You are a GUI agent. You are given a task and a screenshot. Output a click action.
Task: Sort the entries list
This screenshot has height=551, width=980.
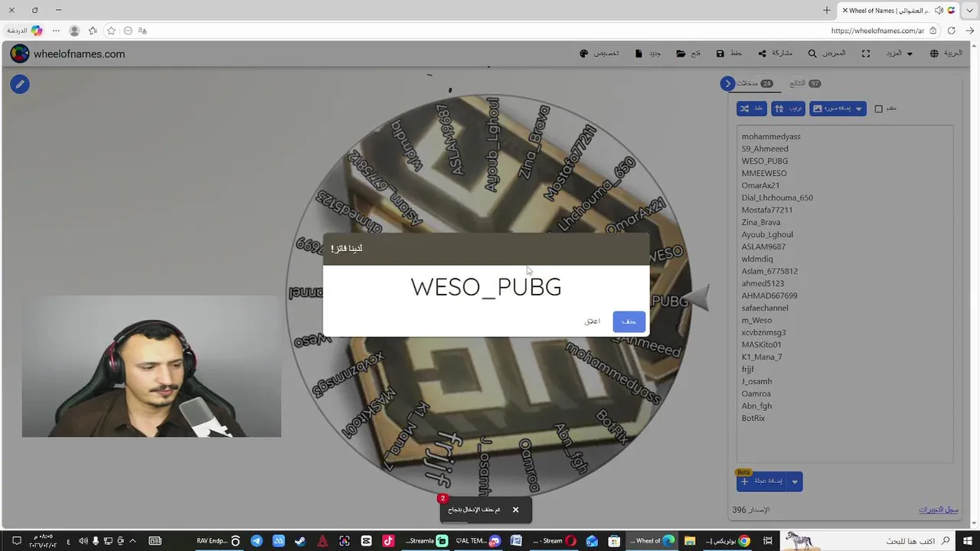[788, 109]
